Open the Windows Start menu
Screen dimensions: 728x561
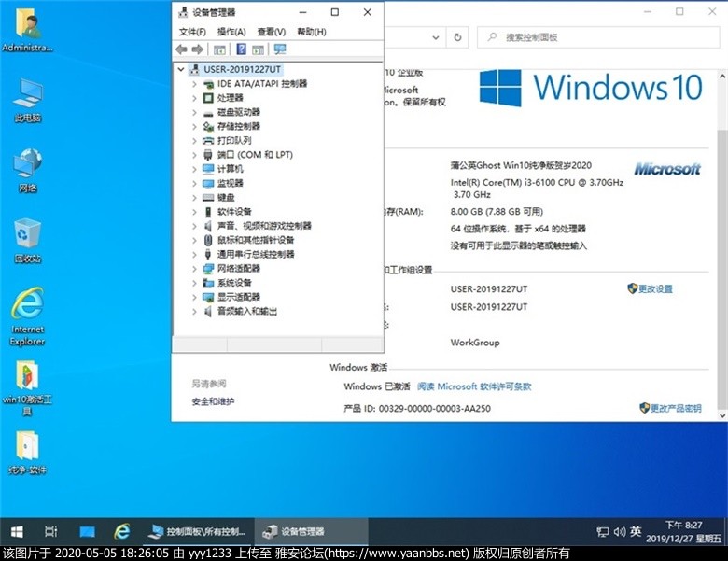pos(17,532)
